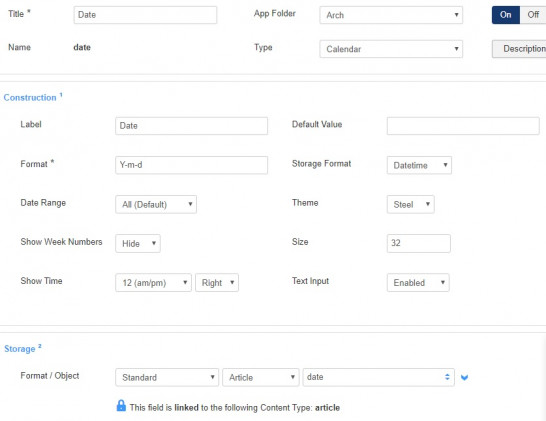546x421 pixels.
Task: Open the Standard storage format dropdown
Action: click(167, 377)
